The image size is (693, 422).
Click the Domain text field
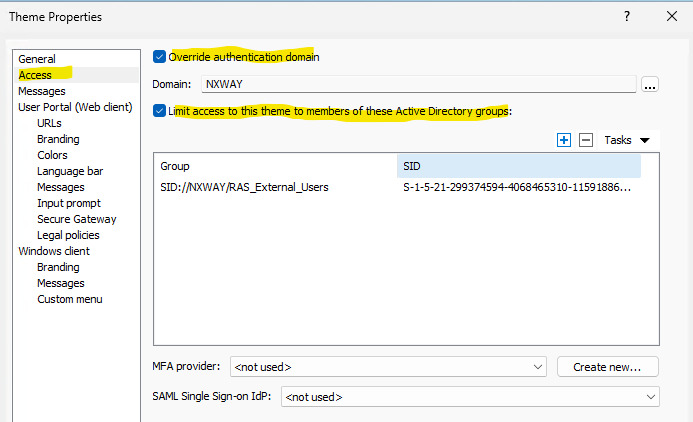click(418, 85)
